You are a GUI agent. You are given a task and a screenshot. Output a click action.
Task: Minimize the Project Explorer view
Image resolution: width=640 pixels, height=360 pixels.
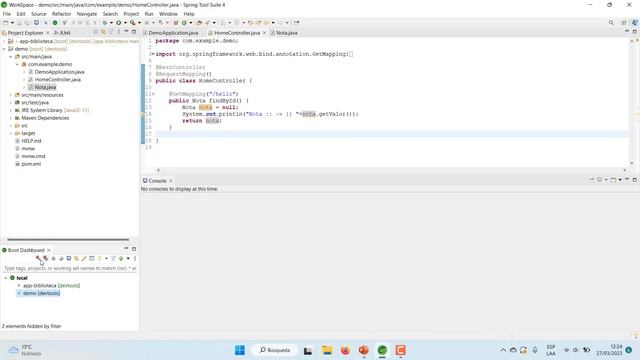click(126, 32)
